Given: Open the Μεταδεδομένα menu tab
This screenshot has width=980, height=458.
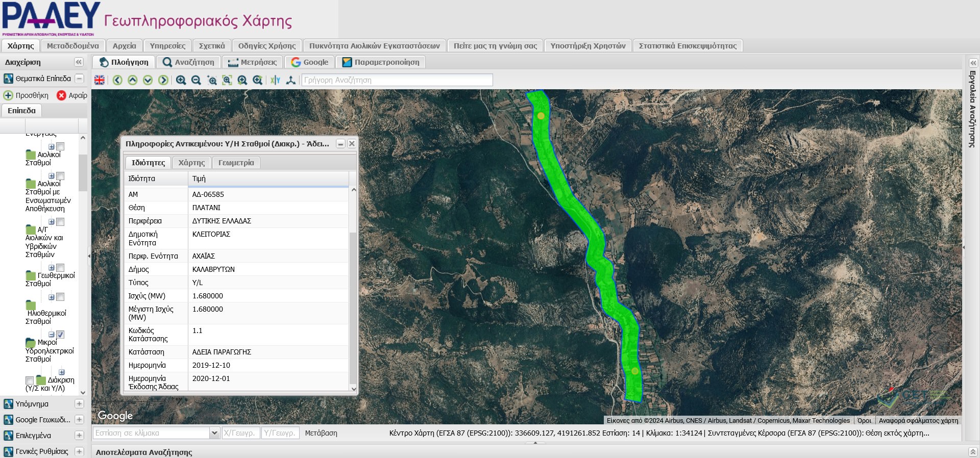Looking at the screenshot, I should (x=73, y=46).
